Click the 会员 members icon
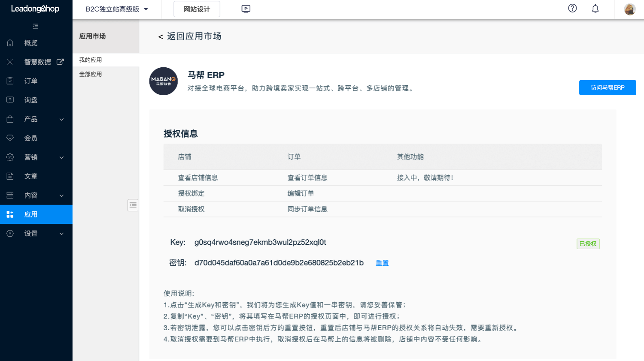The image size is (644, 361). pyautogui.click(x=10, y=138)
